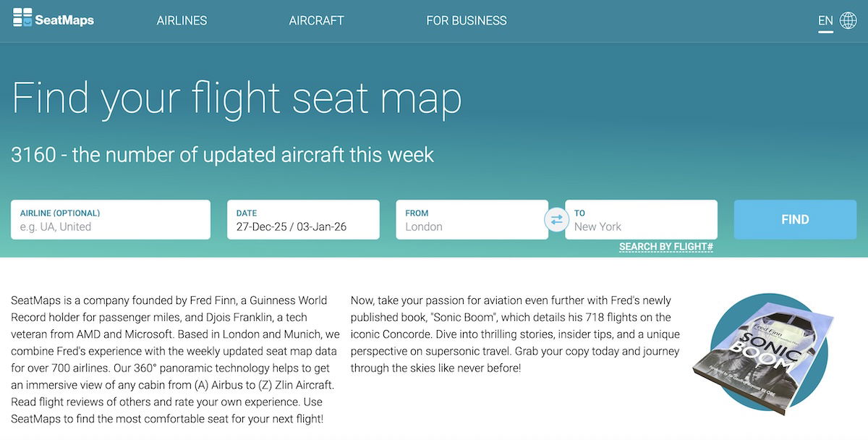This screenshot has height=440, width=868.
Task: Click the SEARCH BY FLIGHT# link
Action: (x=665, y=247)
